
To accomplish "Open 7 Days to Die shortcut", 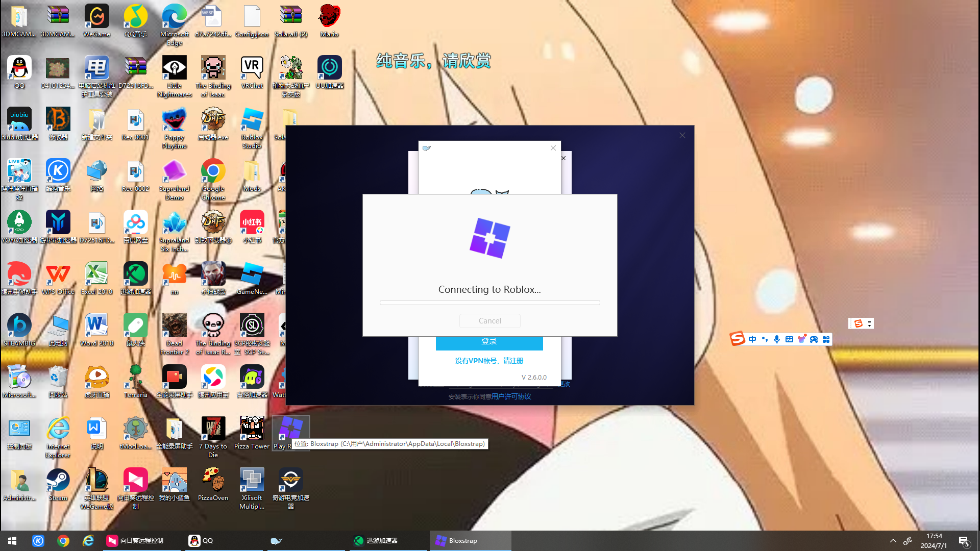I will click(213, 437).
